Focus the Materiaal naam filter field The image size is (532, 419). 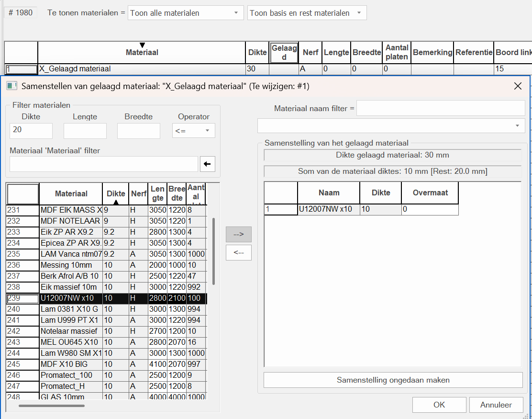pos(440,108)
